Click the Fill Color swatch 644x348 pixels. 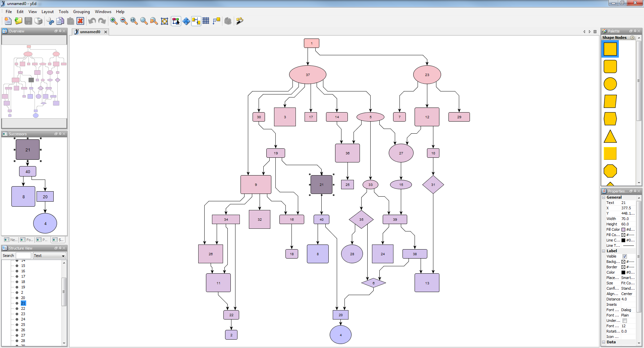click(623, 229)
